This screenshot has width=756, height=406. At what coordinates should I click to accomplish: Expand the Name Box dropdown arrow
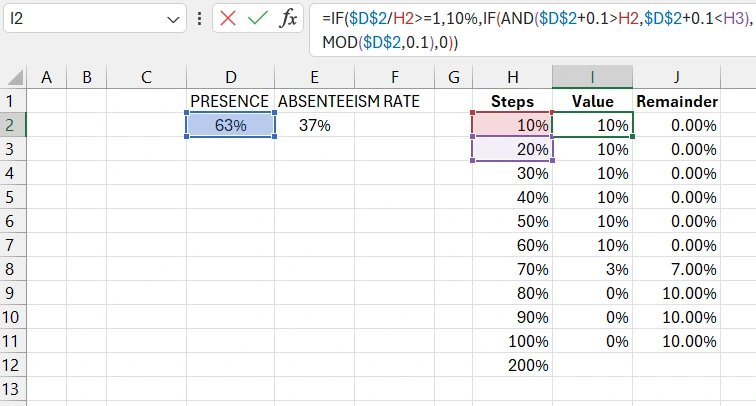coord(175,18)
